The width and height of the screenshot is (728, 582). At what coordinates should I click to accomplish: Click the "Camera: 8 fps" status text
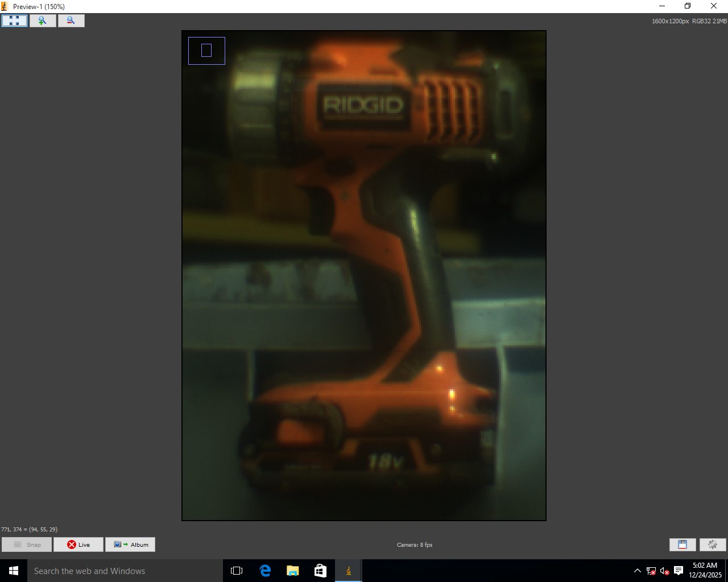tap(415, 544)
